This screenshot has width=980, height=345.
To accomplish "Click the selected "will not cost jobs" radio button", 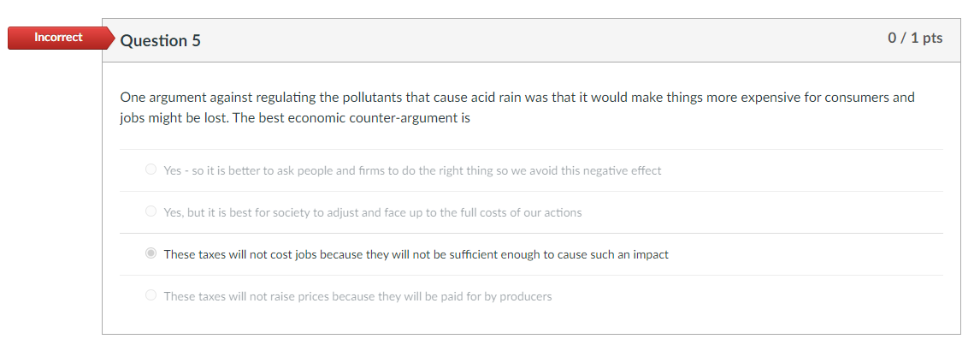I will [151, 253].
